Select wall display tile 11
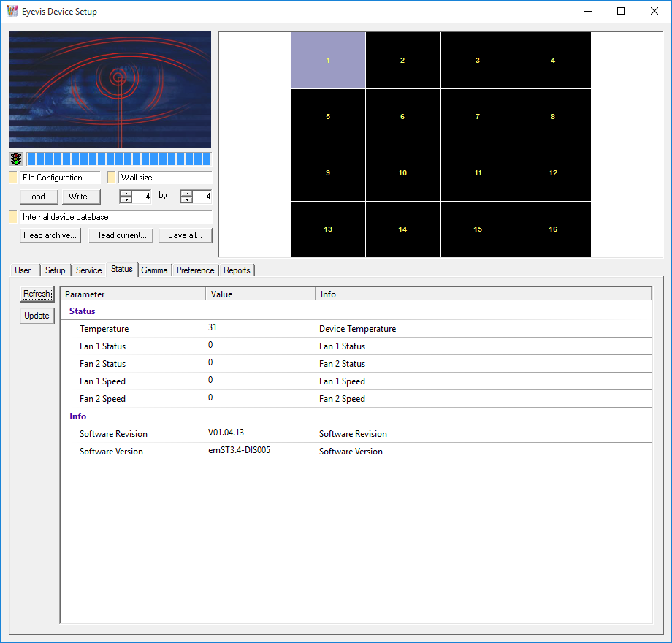The height and width of the screenshot is (643, 672). (x=478, y=173)
